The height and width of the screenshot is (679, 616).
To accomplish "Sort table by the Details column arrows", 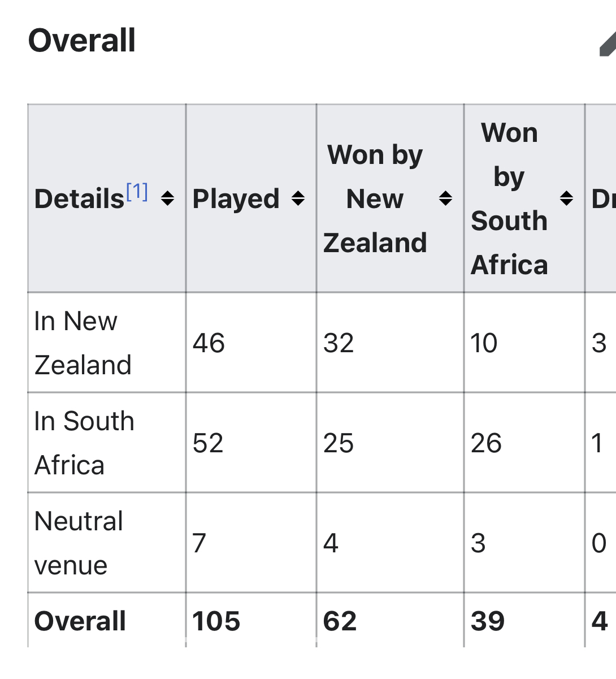I will click(167, 198).
